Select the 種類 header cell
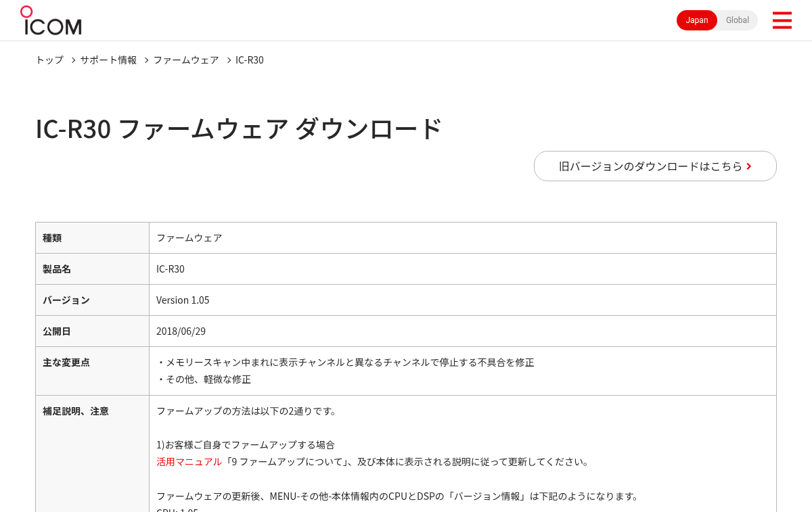812x512 pixels. (92, 237)
